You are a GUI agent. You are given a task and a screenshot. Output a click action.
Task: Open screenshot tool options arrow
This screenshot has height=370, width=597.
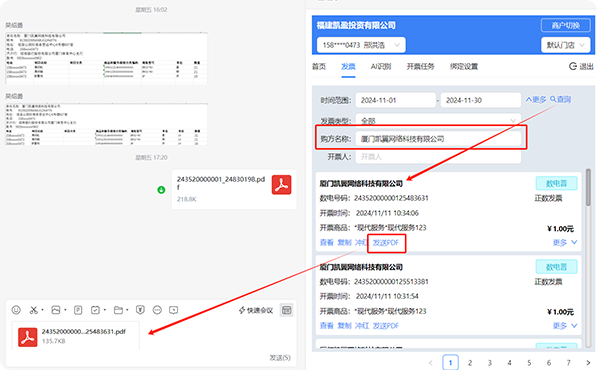click(42, 310)
